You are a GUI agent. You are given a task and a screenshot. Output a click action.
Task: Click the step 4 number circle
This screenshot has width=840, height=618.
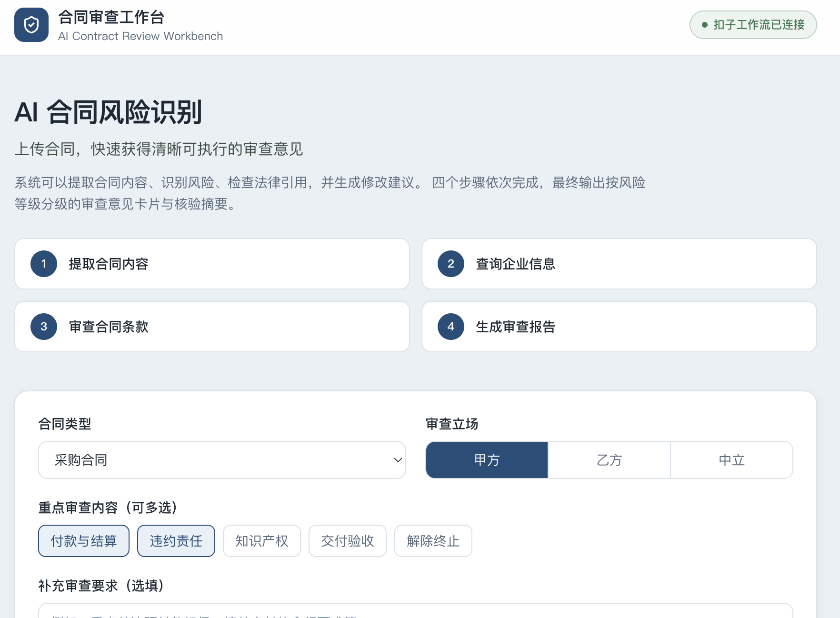click(451, 327)
